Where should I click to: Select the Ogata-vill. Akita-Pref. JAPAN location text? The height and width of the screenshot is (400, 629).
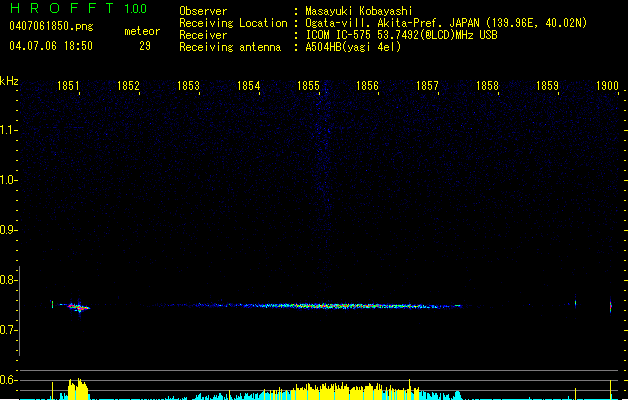click(x=446, y=23)
